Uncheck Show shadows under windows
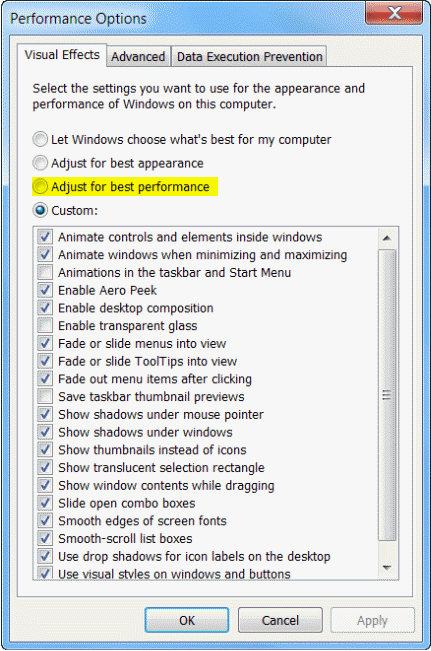431x651 pixels. pyautogui.click(x=45, y=432)
